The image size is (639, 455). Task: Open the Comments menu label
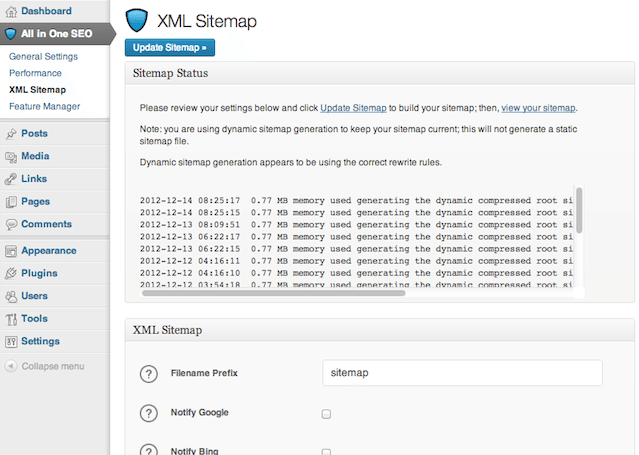click(46, 224)
